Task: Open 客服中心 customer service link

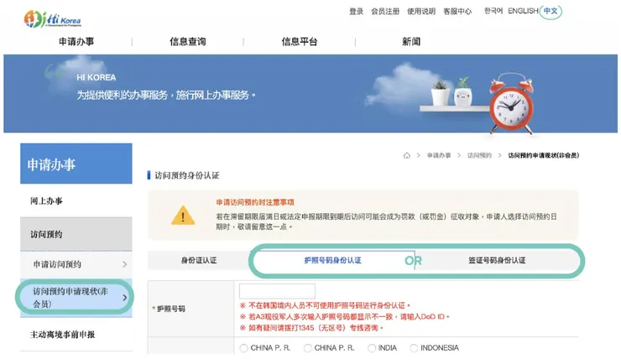Action: click(457, 11)
